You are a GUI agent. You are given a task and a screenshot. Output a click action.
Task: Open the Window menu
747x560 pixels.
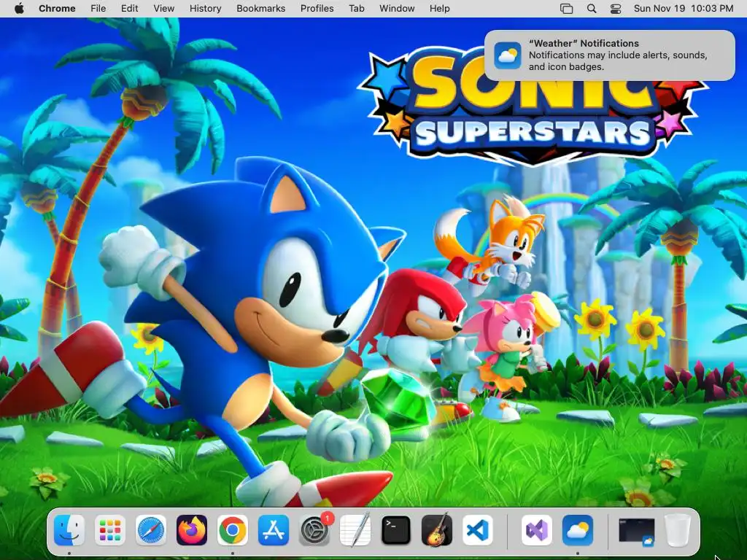click(x=397, y=9)
